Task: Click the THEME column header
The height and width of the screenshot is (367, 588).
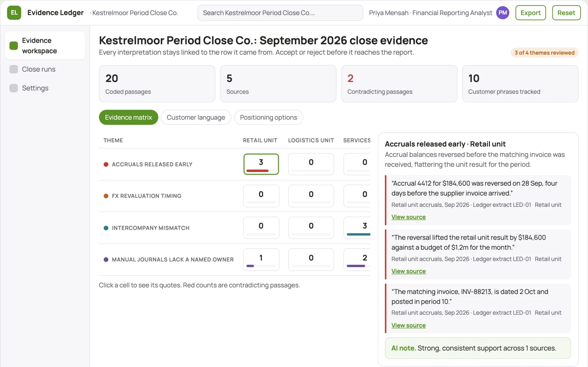Action: (113, 140)
